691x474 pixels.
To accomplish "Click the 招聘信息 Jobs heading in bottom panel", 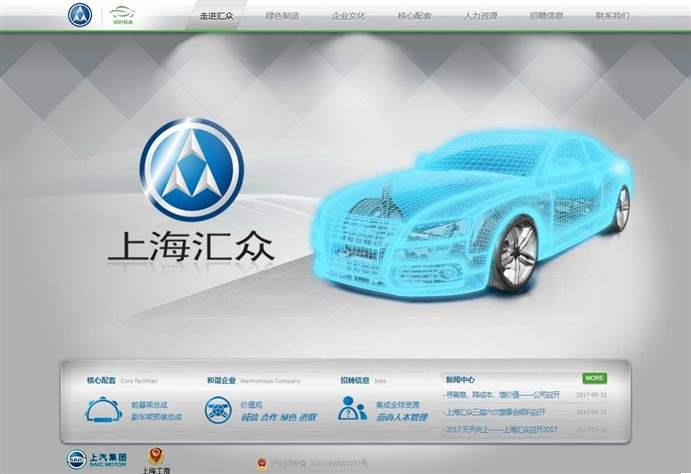I will pos(364,381).
